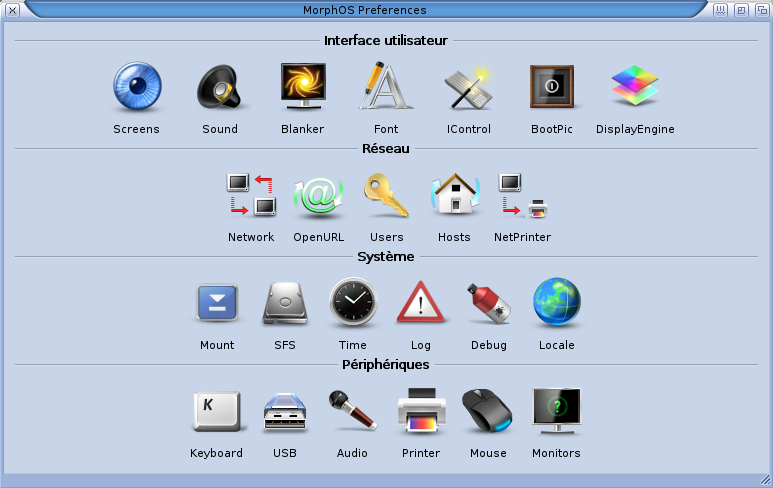Open the Keyboard key icon
Screen dimensions: 773x488
click(x=217, y=411)
